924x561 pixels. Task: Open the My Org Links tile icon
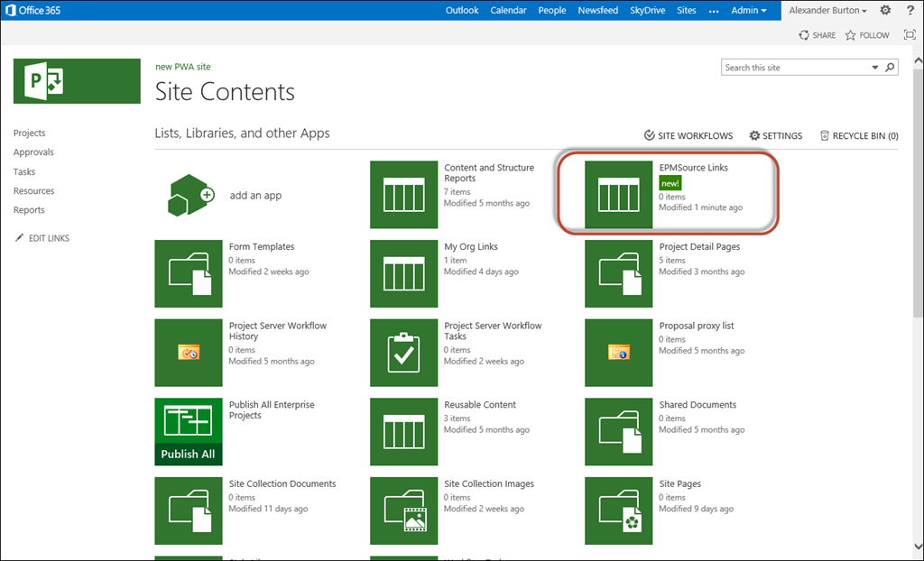[x=403, y=273]
